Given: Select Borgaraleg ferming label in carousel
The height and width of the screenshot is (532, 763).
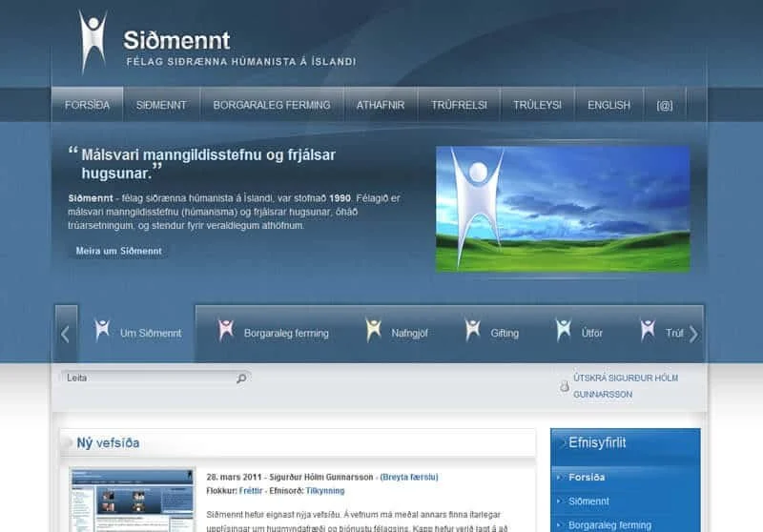Looking at the screenshot, I should click(286, 333).
